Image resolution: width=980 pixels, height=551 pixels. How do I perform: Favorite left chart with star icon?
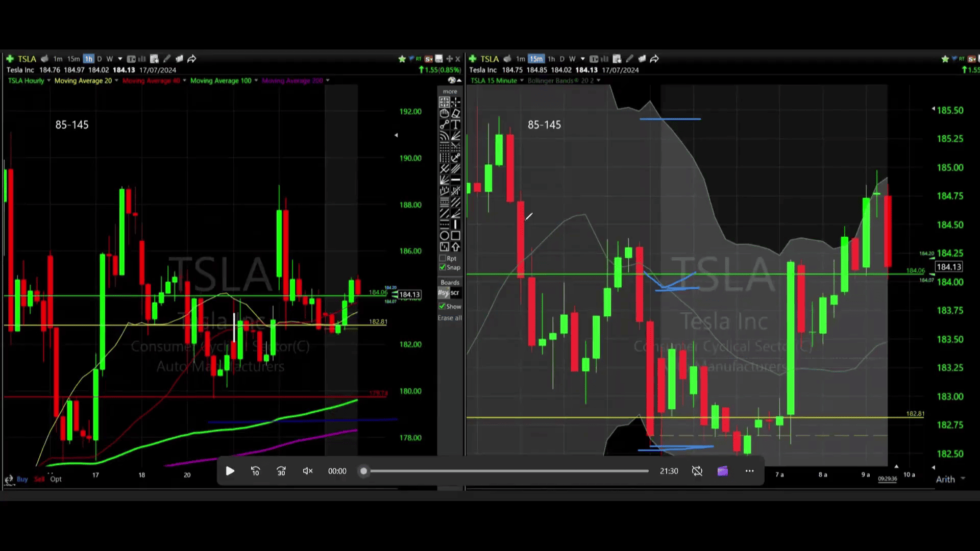click(x=402, y=59)
